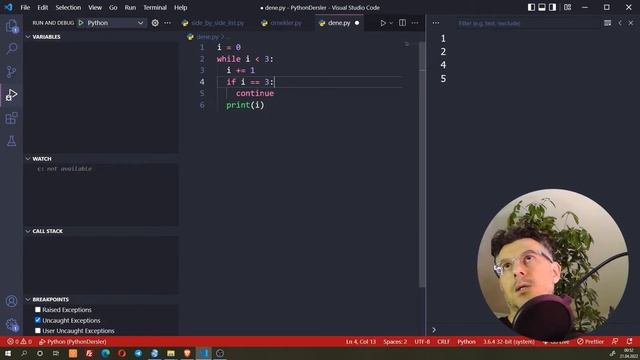Open the Selection menu
640x360 pixels.
pyautogui.click(x=68, y=7)
